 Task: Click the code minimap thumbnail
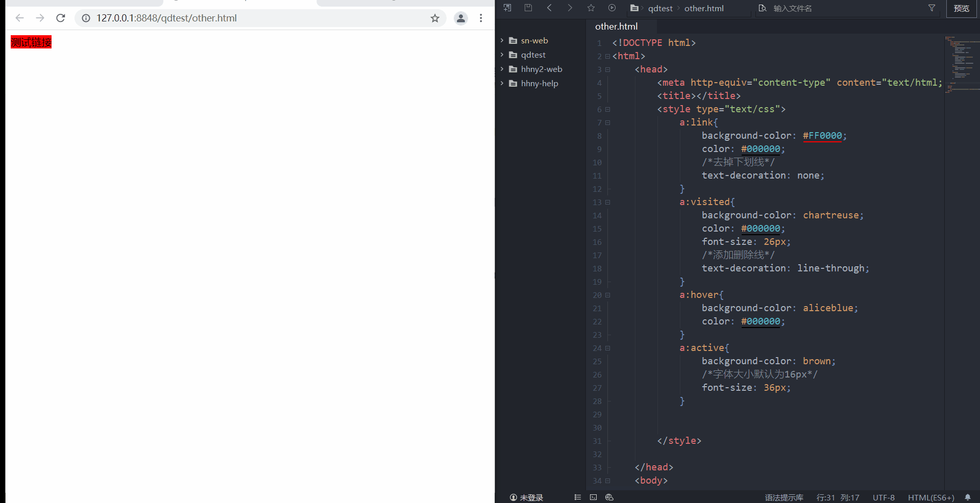962,64
